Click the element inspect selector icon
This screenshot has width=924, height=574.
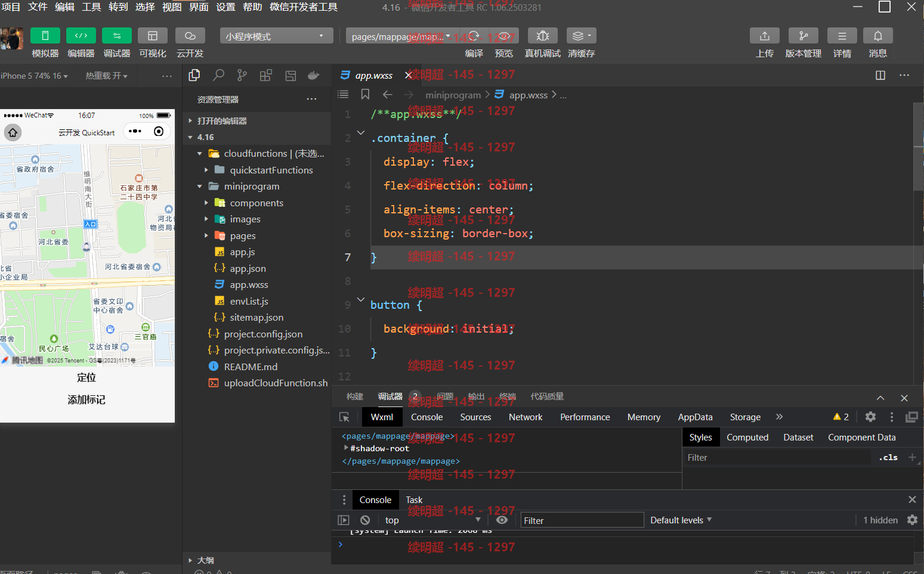coord(344,417)
